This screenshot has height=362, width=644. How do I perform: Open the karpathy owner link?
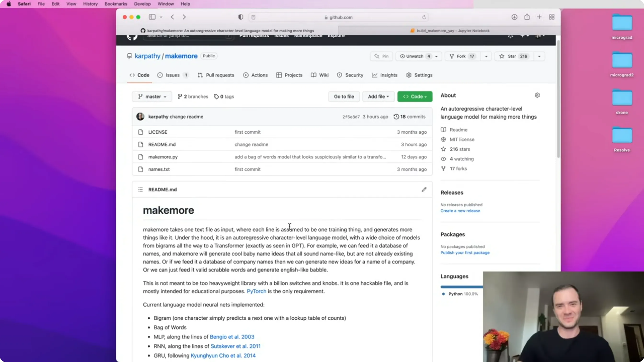pos(148,56)
